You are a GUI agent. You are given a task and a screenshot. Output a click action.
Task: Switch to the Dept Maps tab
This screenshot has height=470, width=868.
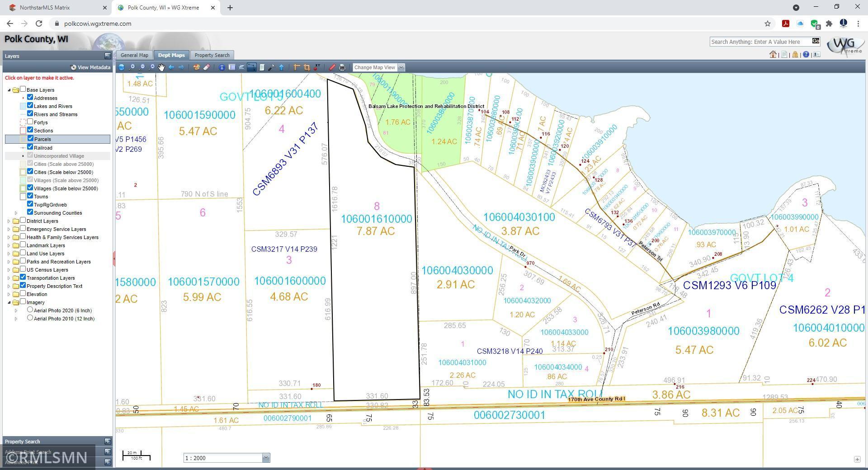coord(171,55)
